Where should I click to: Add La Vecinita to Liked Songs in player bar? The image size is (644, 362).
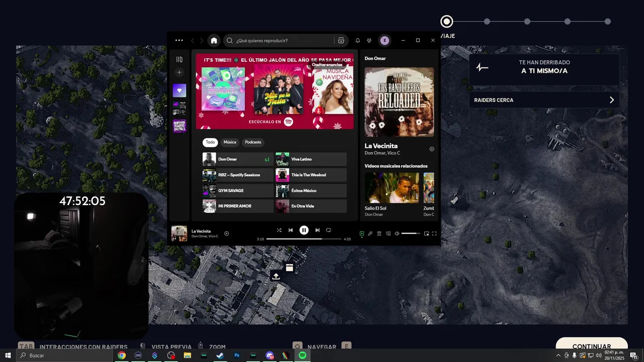226,234
